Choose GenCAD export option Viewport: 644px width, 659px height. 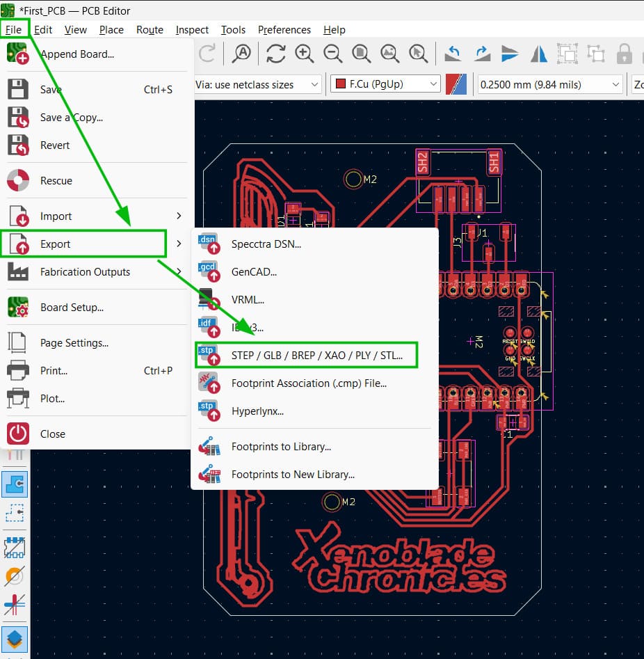pyautogui.click(x=314, y=271)
